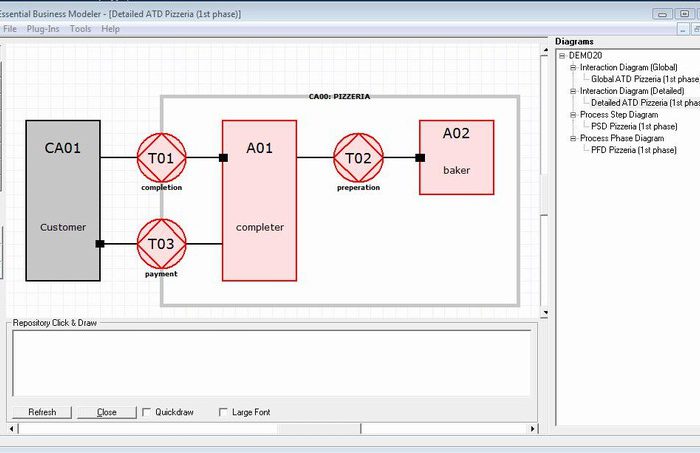Click the A02 baker actor box

pos(456,157)
